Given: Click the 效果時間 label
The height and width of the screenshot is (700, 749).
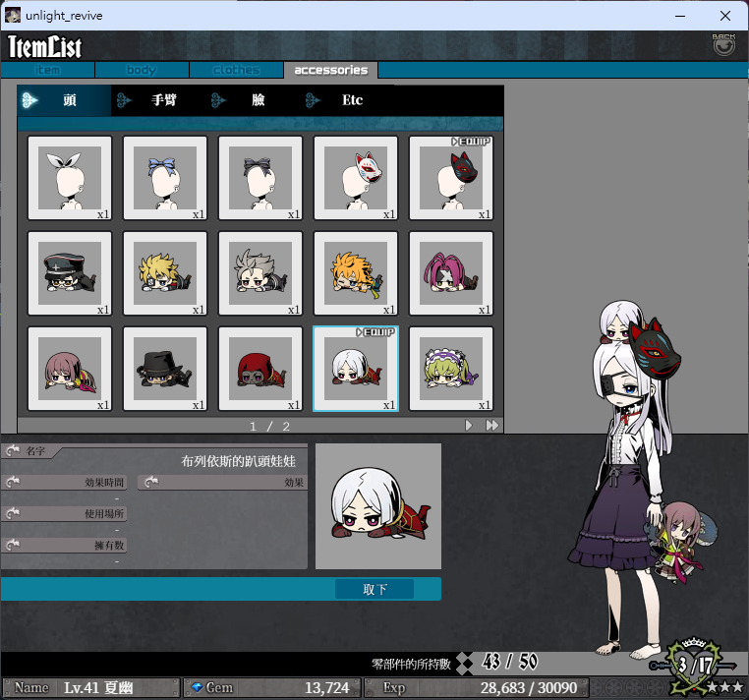Looking at the screenshot, I should click(104, 483).
